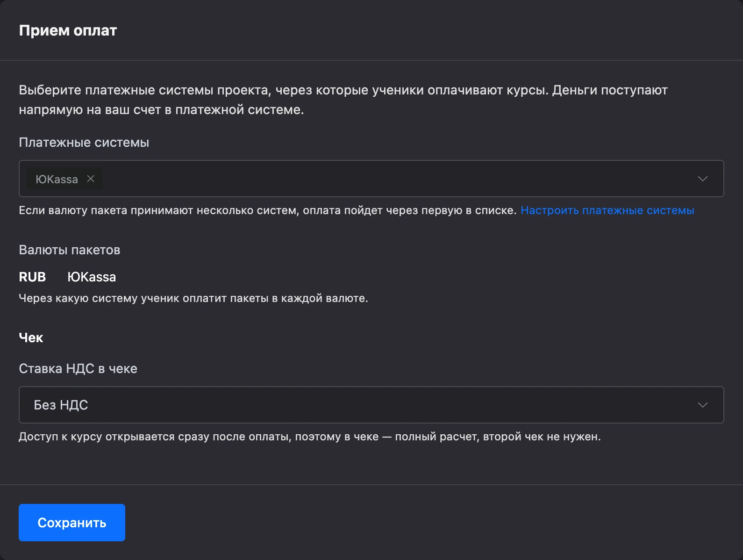Open the VAT rate dropdown chevron
This screenshot has height=560, width=743.
point(702,405)
